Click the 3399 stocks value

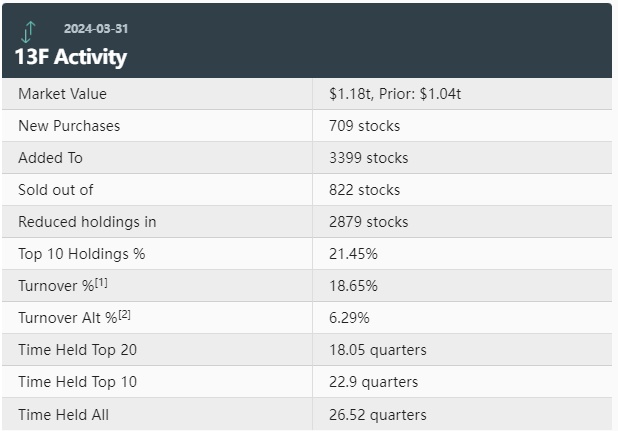(x=368, y=158)
